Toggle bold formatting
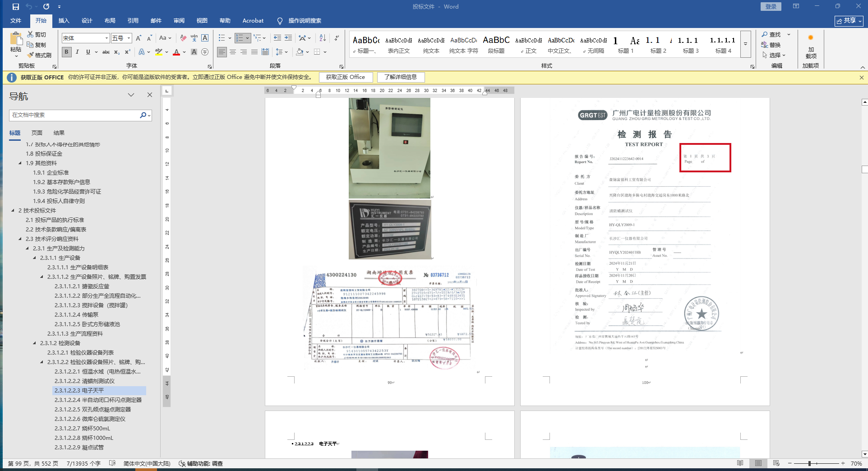Image resolution: width=868 pixels, height=471 pixels. coord(66,52)
